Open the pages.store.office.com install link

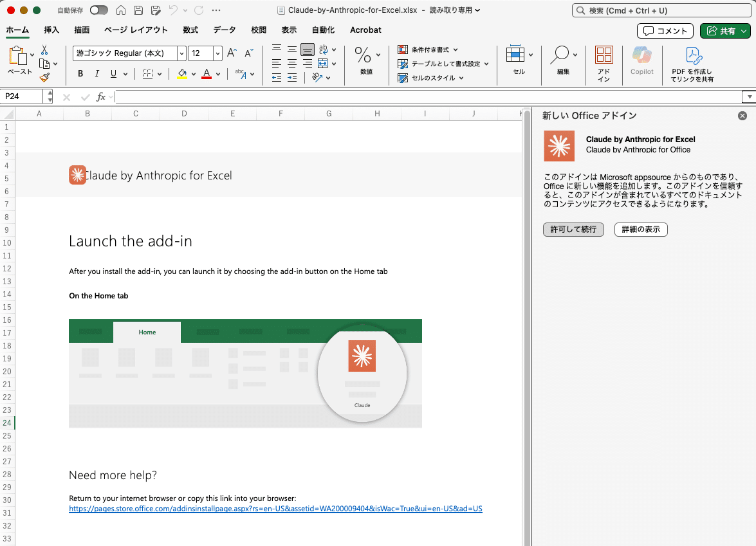click(x=275, y=509)
